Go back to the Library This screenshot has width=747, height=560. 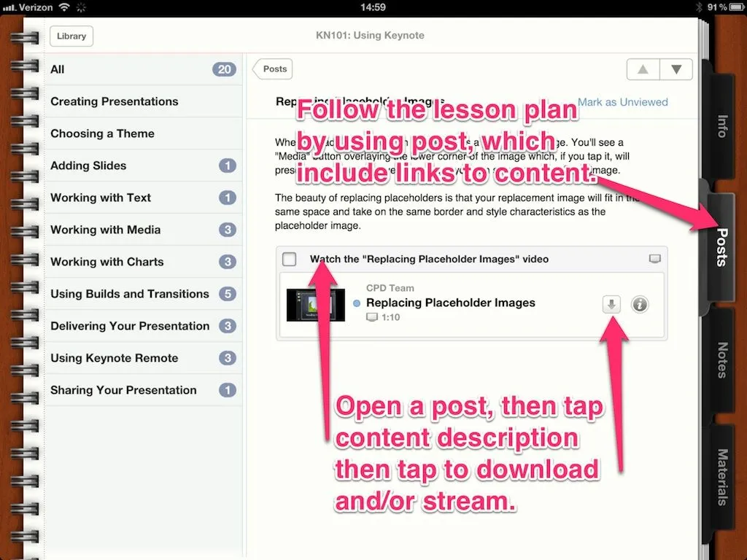tap(71, 36)
